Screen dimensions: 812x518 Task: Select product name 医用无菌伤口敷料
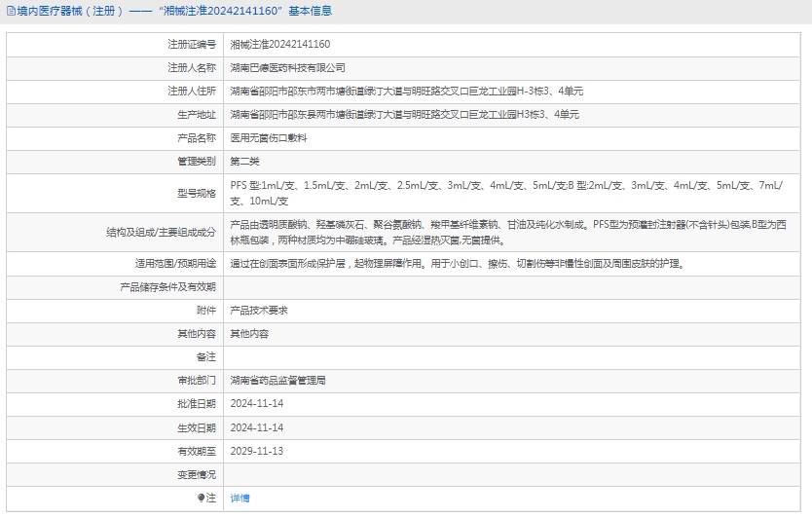[269, 138]
